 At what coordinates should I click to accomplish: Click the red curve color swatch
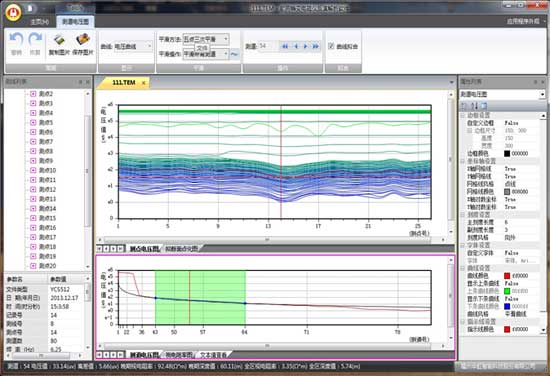pyautogui.click(x=507, y=276)
